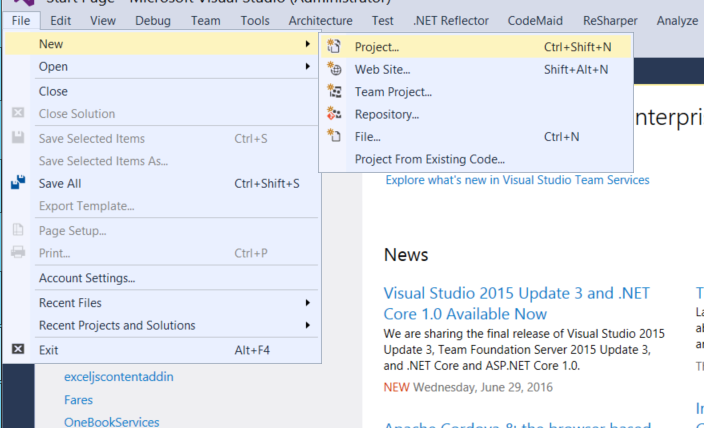Select Close Solution menu item
Screen dimensions: 704x428
click(x=163, y=114)
